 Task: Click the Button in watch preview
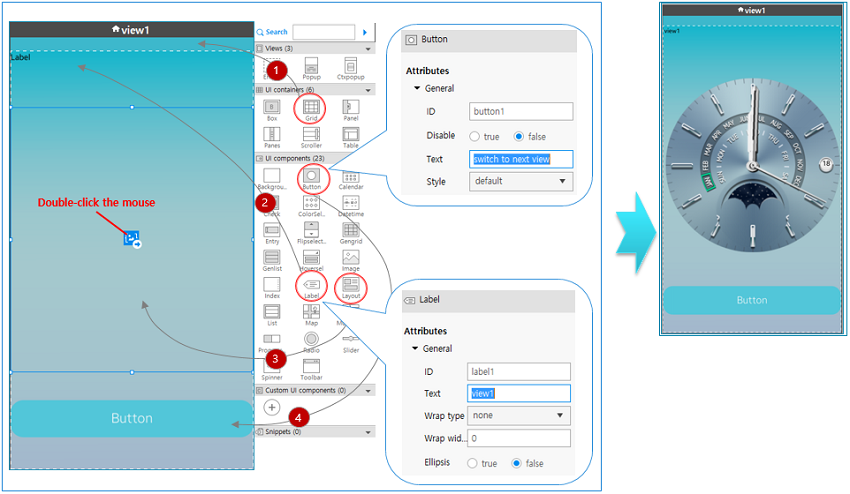[x=751, y=300]
